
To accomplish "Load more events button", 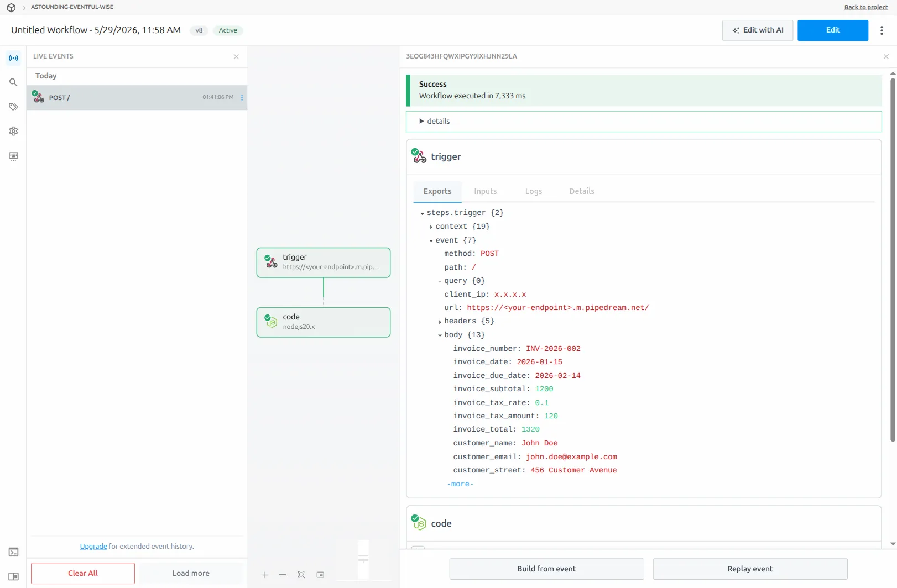I will point(191,574).
